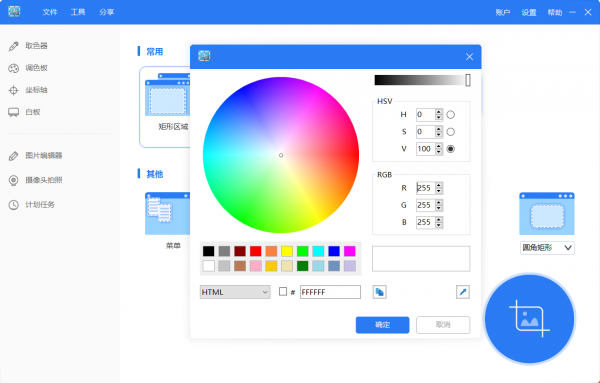This screenshot has width=600, height=383.
Task: Open the 取色器 color picker tool
Action: point(28,46)
